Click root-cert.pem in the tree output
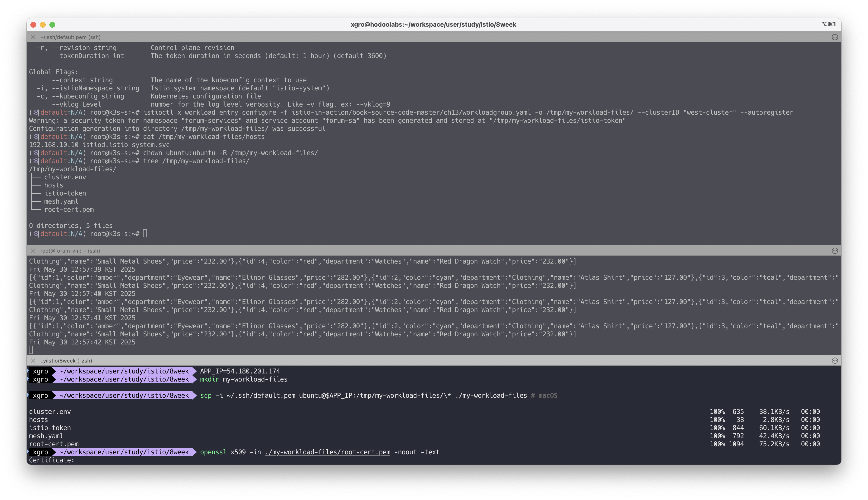The height and width of the screenshot is (500, 868). click(69, 210)
